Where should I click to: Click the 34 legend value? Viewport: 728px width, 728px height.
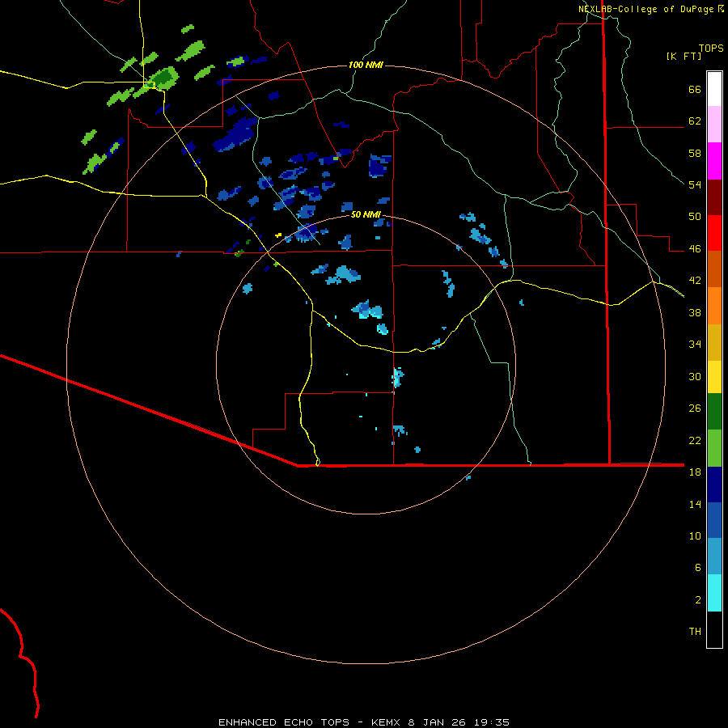695,345
